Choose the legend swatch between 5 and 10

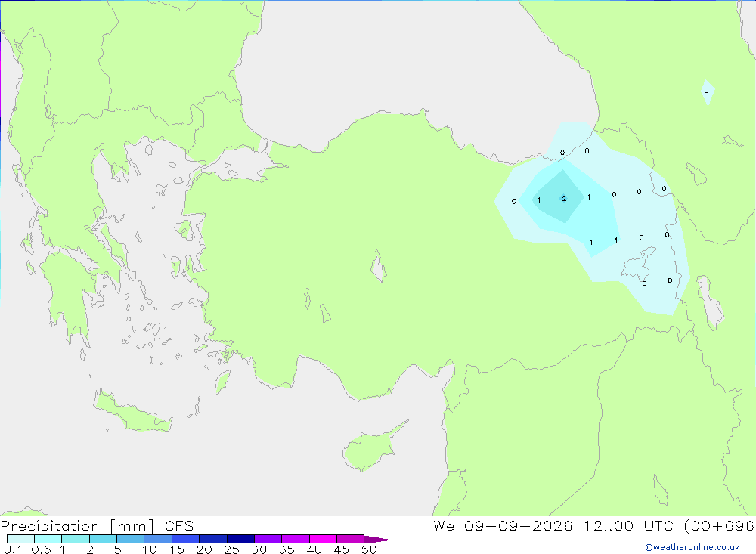131,539
